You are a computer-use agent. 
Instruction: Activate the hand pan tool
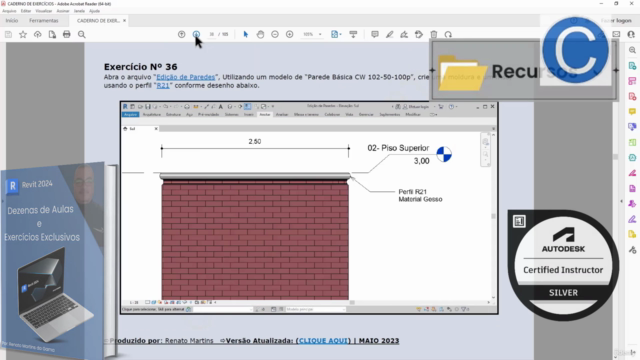(260, 34)
